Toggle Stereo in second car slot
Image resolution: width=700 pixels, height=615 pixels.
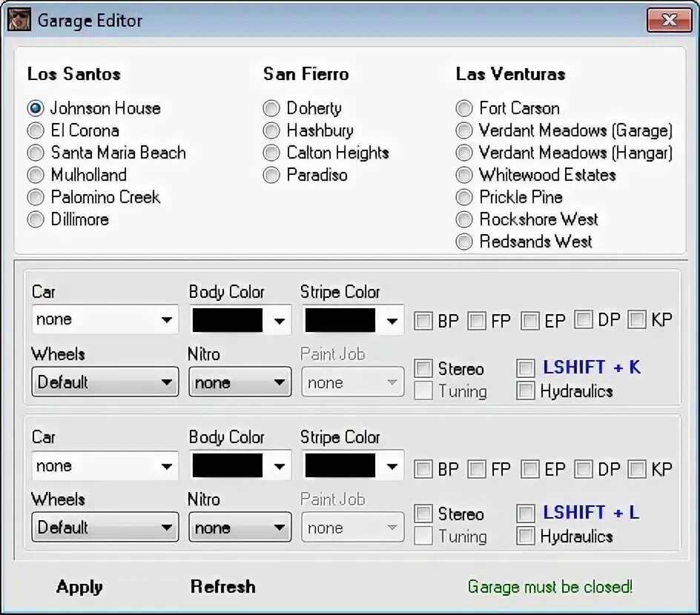[x=423, y=513]
